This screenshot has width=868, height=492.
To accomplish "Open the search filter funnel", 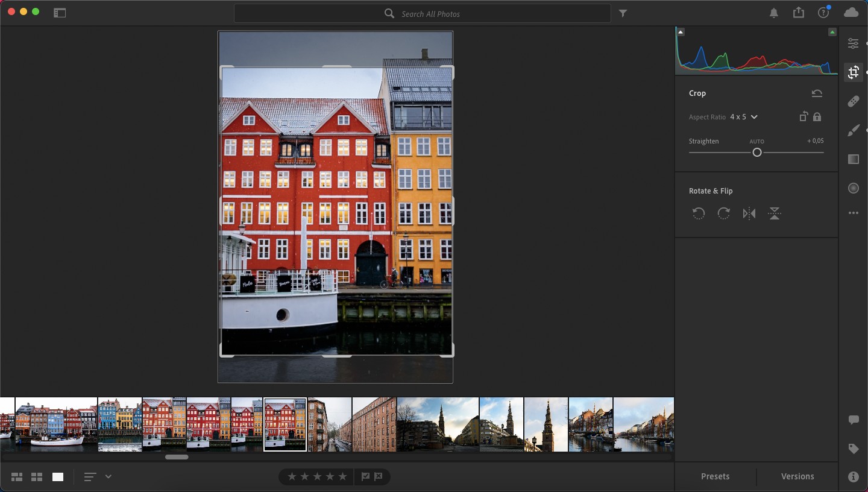I will (623, 13).
